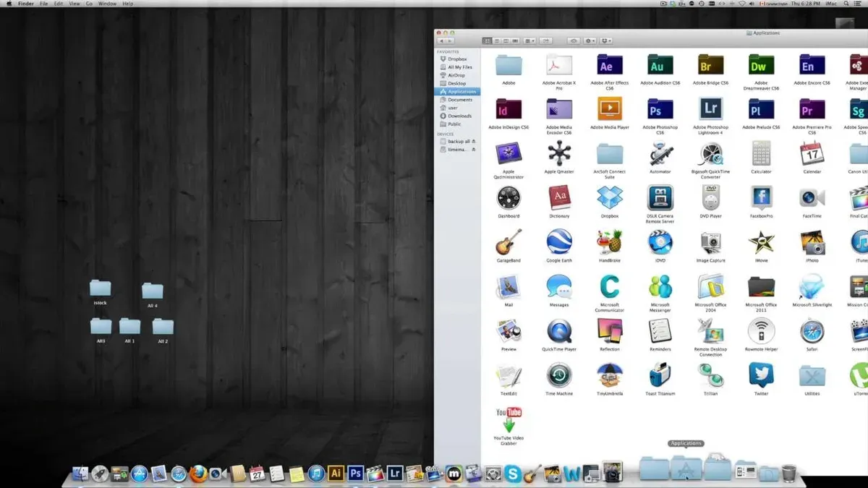This screenshot has height=488, width=868.
Task: Open the Dropbox toolbar dropdown
Action: tap(606, 41)
